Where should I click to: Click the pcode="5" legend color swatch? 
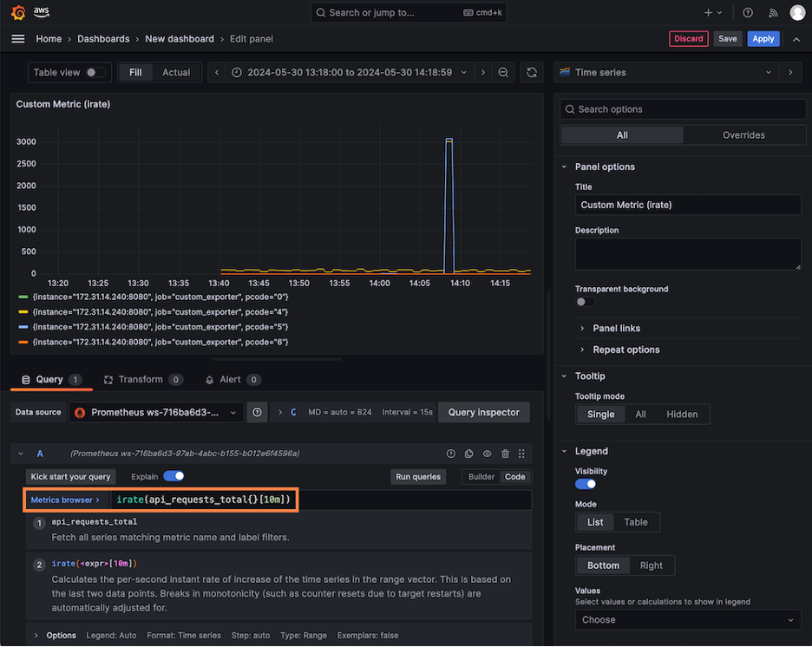tap(23, 327)
